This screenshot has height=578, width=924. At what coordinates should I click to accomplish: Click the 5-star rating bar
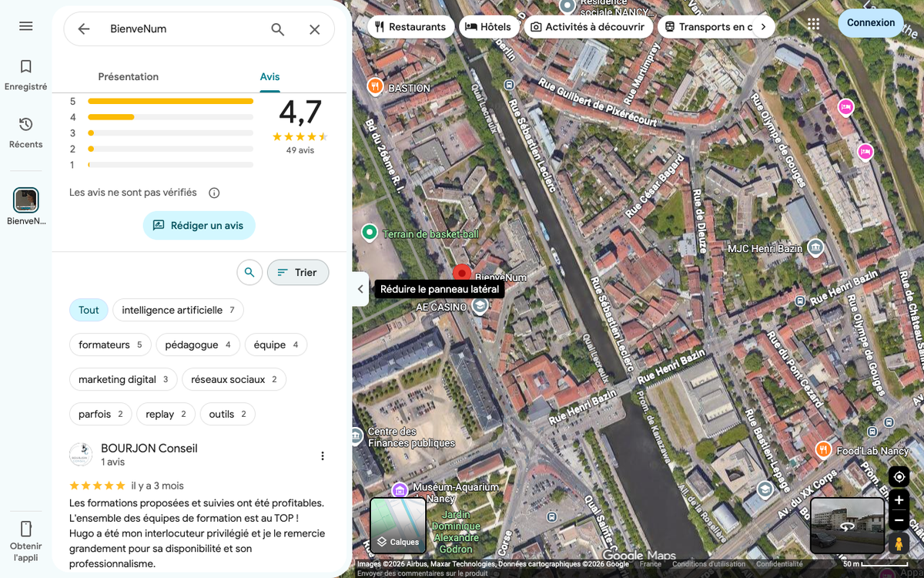pyautogui.click(x=170, y=101)
